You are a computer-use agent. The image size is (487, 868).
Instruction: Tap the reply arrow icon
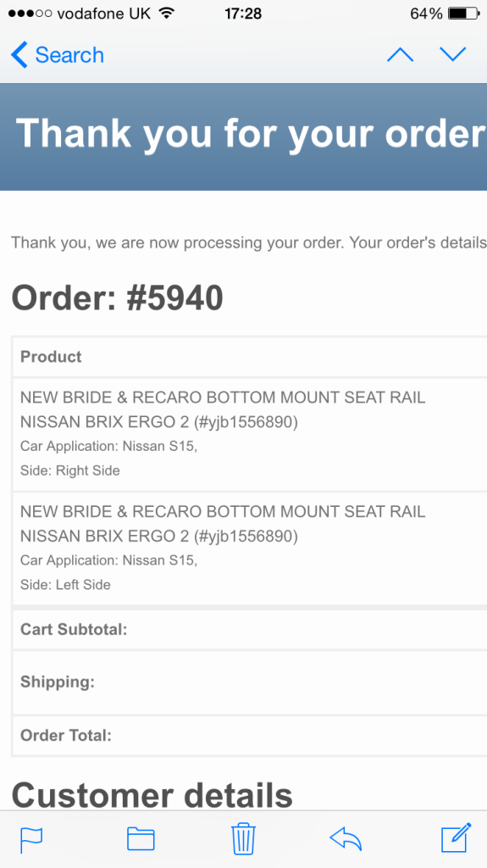coord(346,838)
